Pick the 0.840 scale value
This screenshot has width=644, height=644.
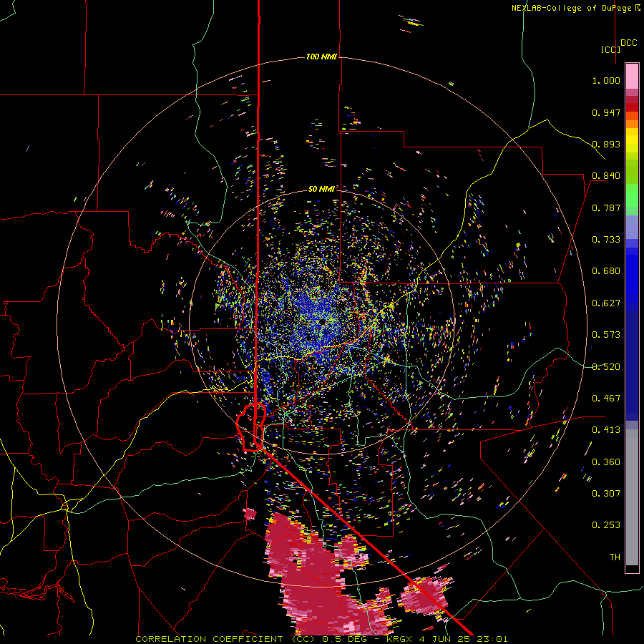pyautogui.click(x=606, y=176)
